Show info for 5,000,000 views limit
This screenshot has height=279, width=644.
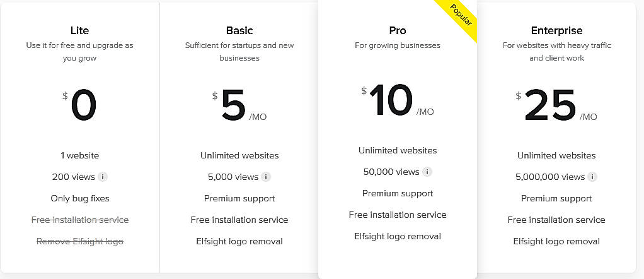[593, 177]
